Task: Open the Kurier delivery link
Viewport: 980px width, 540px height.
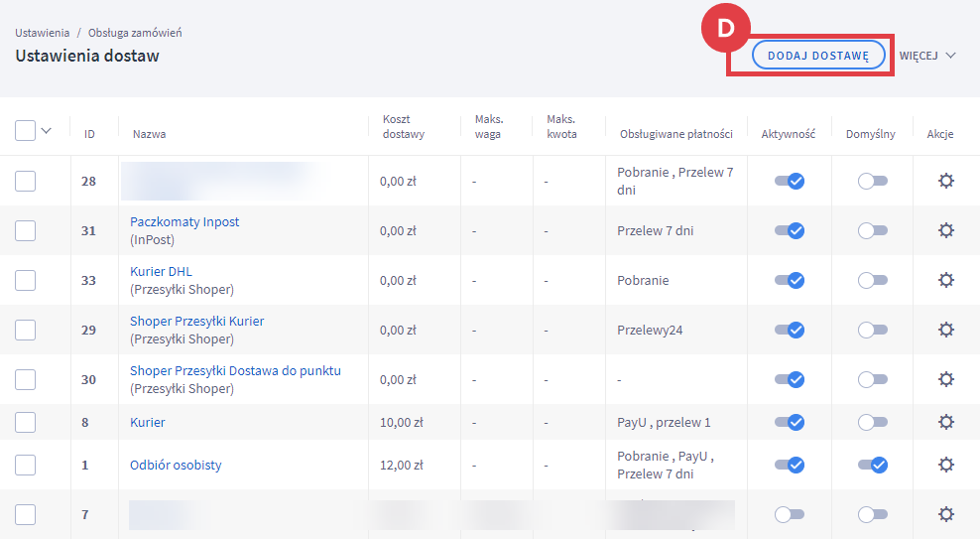Action: click(148, 422)
